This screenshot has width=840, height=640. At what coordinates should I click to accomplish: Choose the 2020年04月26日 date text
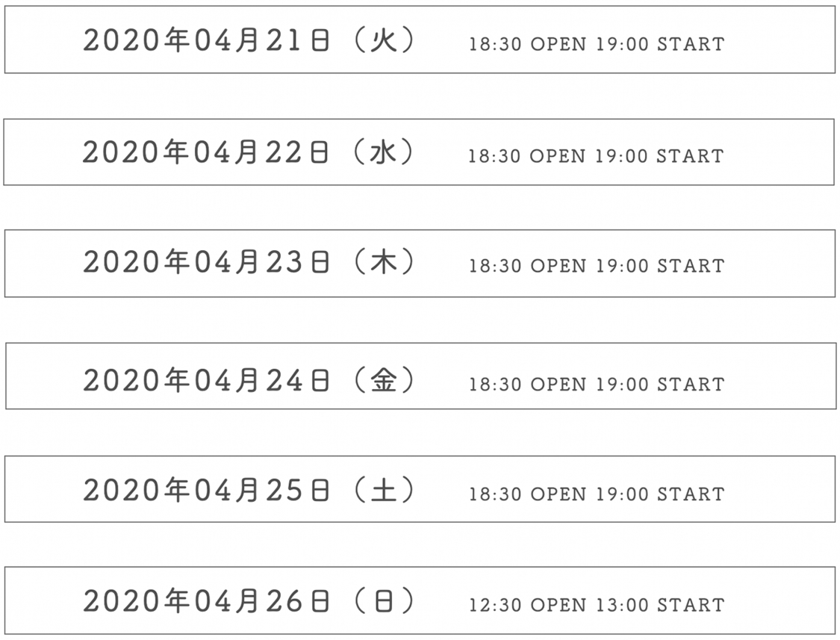tap(206, 601)
